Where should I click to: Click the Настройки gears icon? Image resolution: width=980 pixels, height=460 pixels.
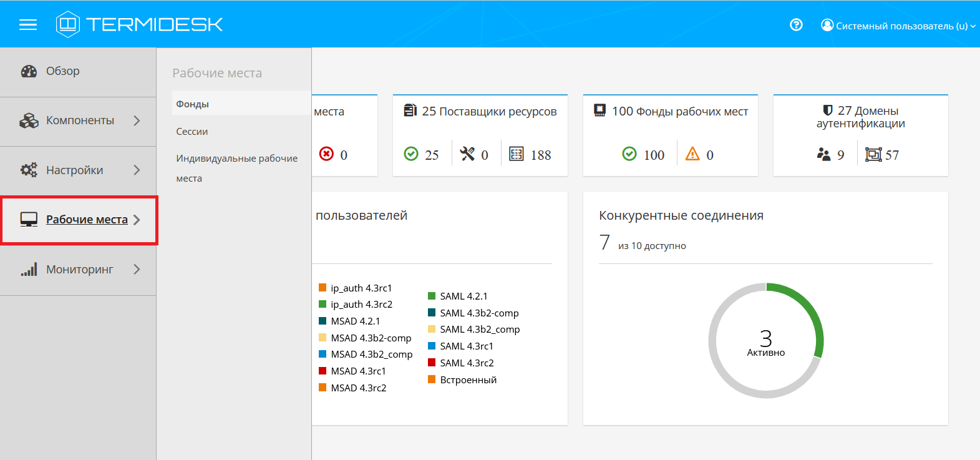tap(29, 170)
